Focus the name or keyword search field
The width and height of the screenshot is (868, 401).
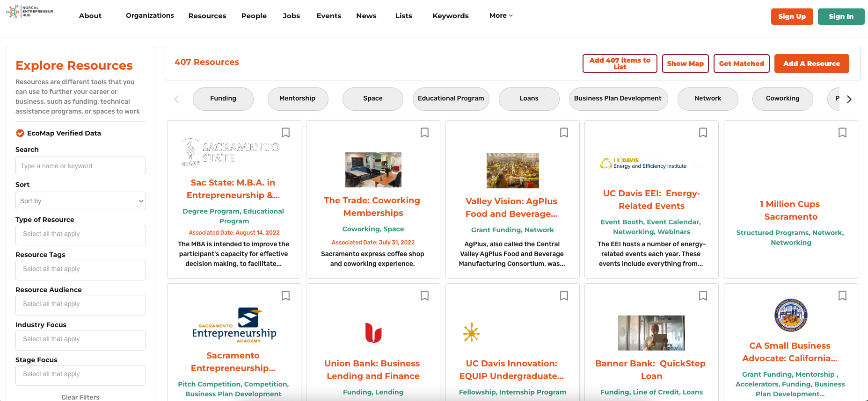80,166
